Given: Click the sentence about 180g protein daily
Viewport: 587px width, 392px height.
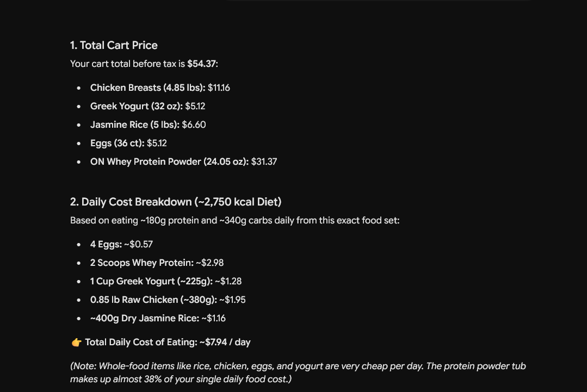Looking at the screenshot, I should [x=234, y=220].
